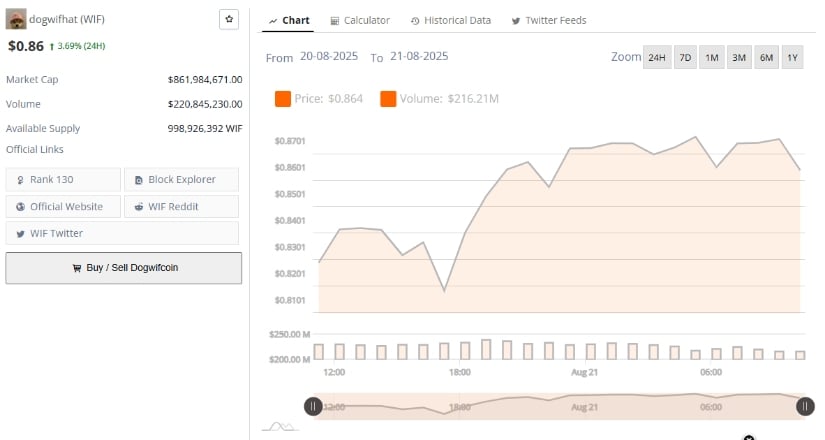The width and height of the screenshot is (825, 440).
Task: Click the Reddit icon in WIF Reddit
Action: click(138, 207)
